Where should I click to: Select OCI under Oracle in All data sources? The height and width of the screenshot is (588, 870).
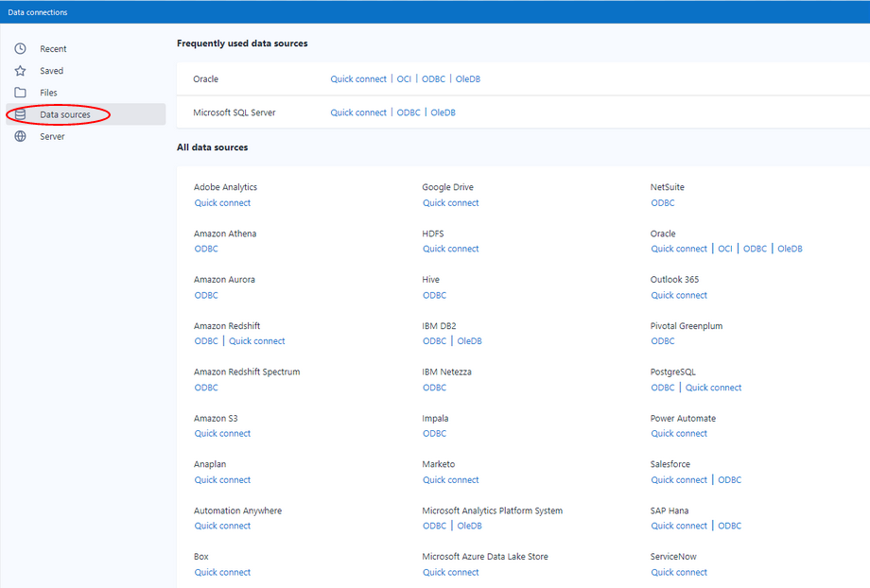tap(725, 249)
